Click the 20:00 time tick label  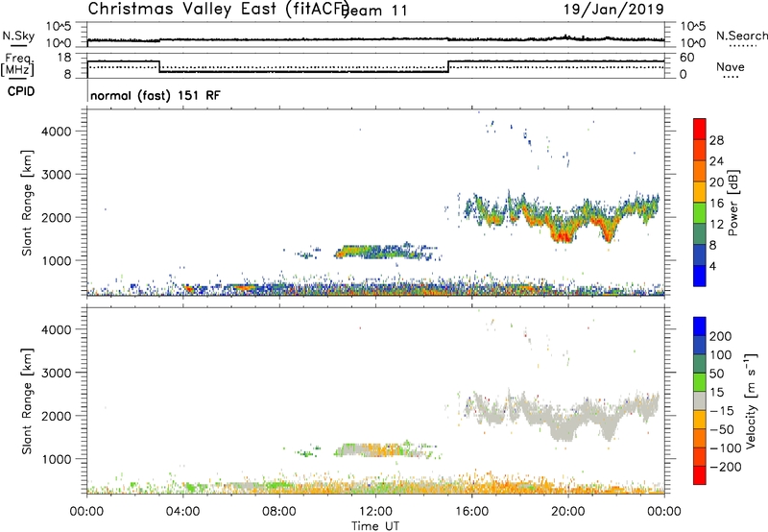[567, 512]
